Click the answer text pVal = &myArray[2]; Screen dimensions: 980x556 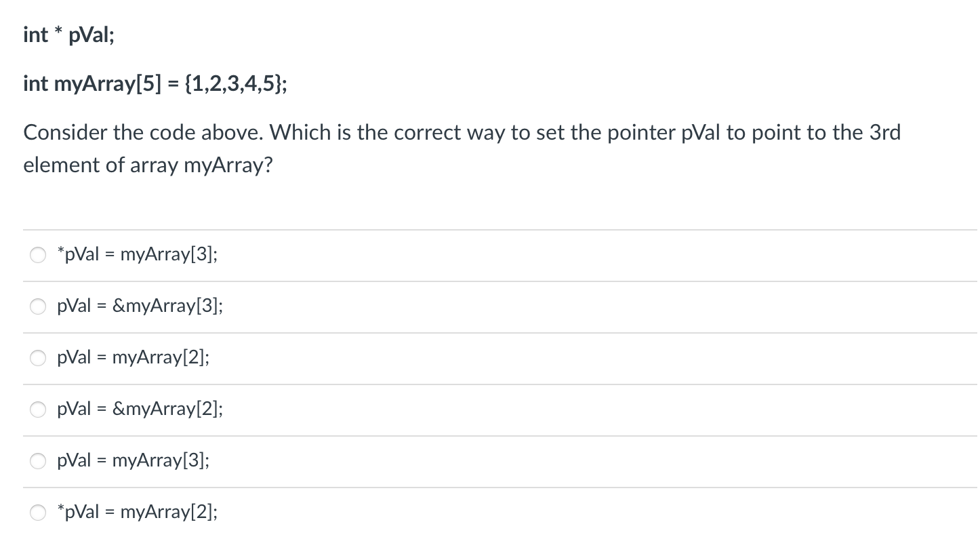tap(140, 410)
